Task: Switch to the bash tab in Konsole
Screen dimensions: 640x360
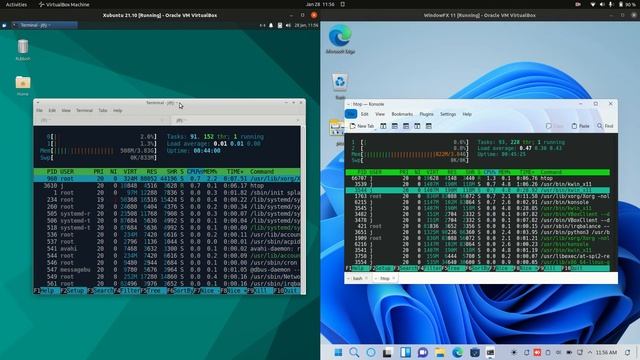Action: click(358, 278)
